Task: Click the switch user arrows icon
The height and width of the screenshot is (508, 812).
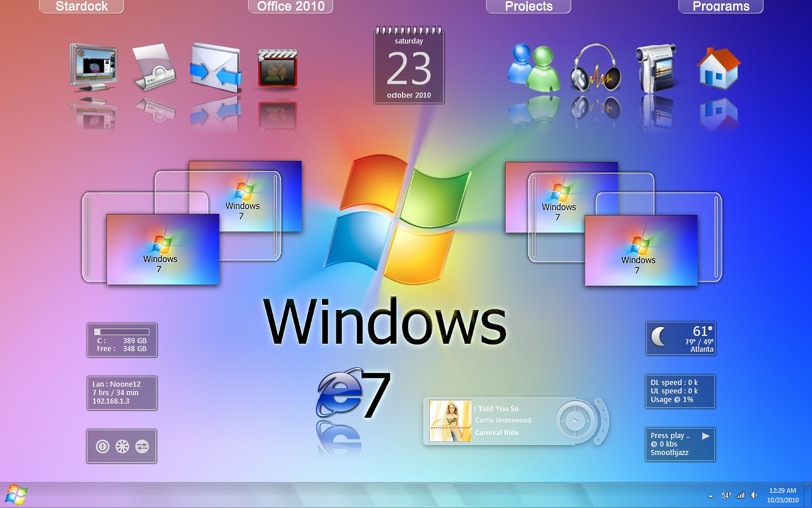Action: [142, 446]
